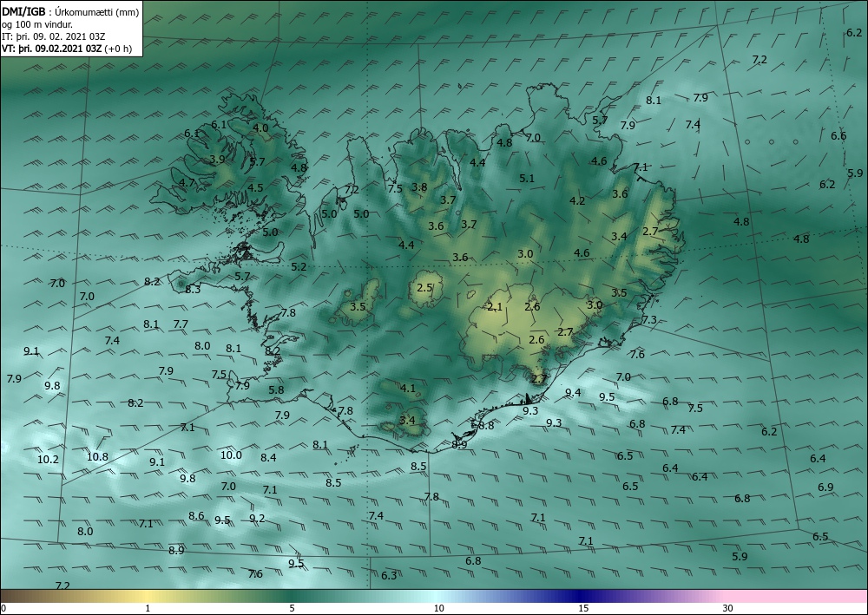Click the 3.9 value in the Westfjords
Image resolution: width=868 pixels, height=615 pixels.
click(x=218, y=160)
